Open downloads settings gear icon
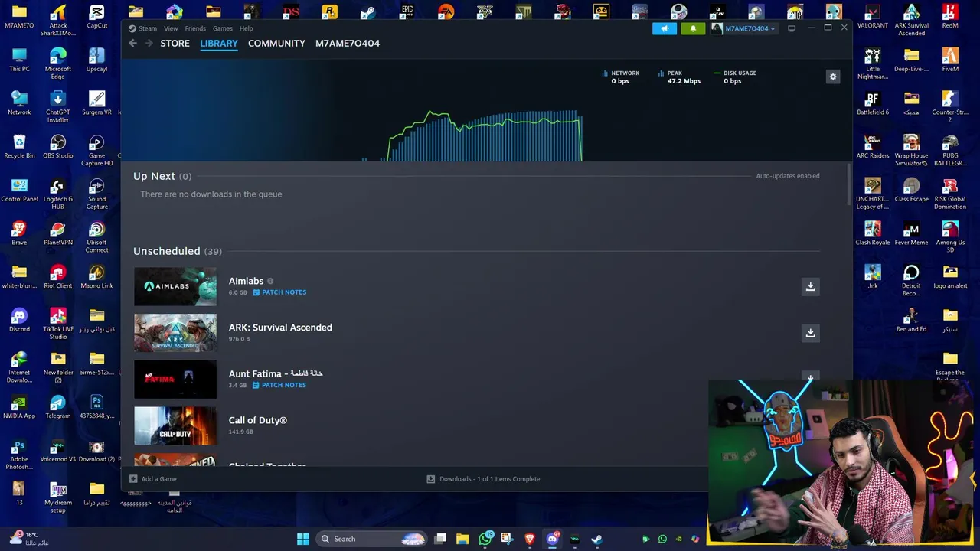 [x=833, y=77]
